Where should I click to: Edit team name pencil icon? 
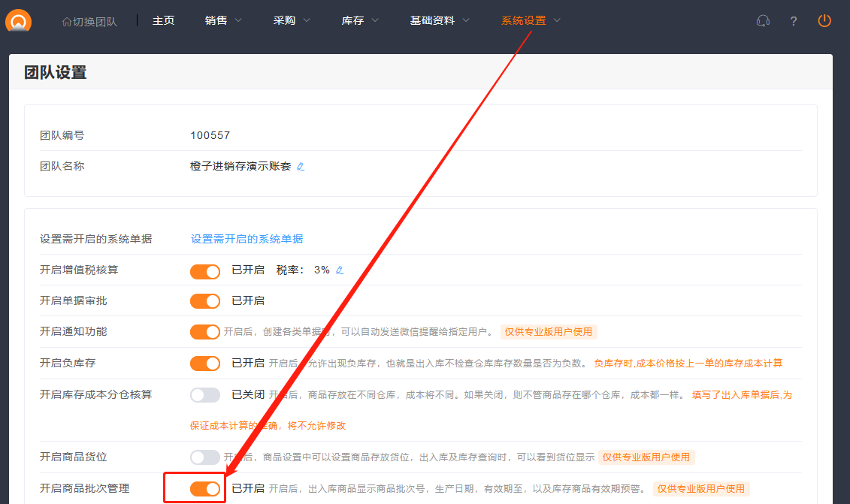point(301,167)
